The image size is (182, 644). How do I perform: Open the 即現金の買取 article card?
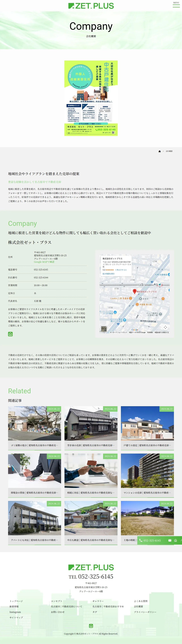[x=35, y=475]
